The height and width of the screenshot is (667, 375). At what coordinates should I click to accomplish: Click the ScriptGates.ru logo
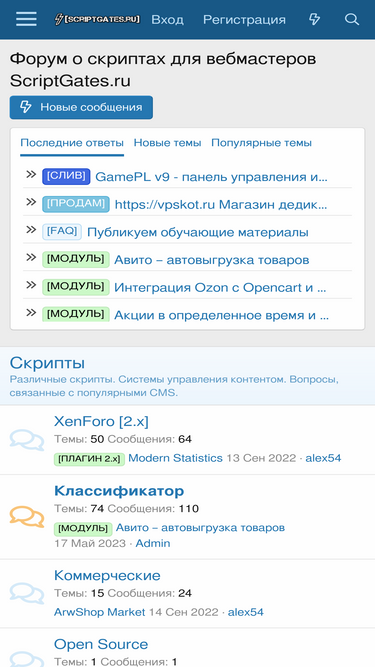[x=97, y=19]
